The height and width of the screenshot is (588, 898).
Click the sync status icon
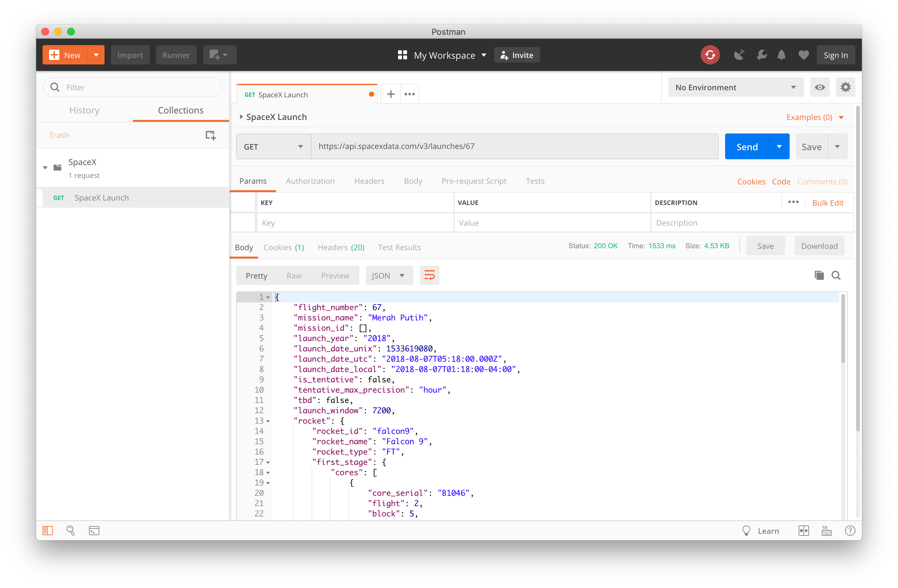coord(710,55)
